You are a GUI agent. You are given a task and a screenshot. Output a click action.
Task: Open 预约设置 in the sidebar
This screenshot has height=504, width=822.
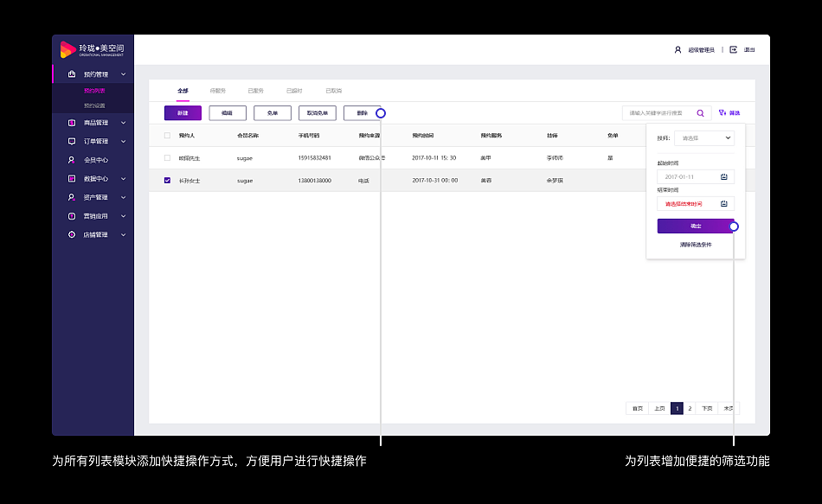tap(94, 105)
